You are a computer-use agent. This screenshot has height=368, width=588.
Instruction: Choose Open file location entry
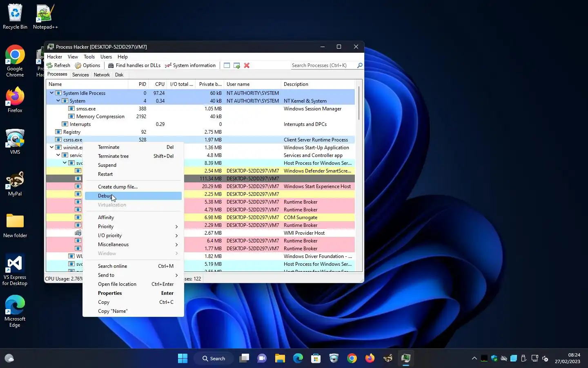pyautogui.click(x=133, y=284)
